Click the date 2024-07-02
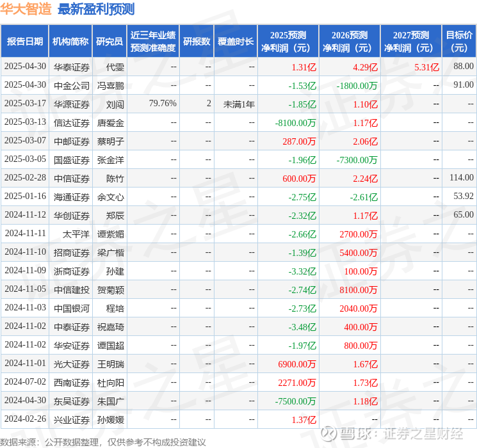This screenshot has width=477, height=448. tap(25, 381)
